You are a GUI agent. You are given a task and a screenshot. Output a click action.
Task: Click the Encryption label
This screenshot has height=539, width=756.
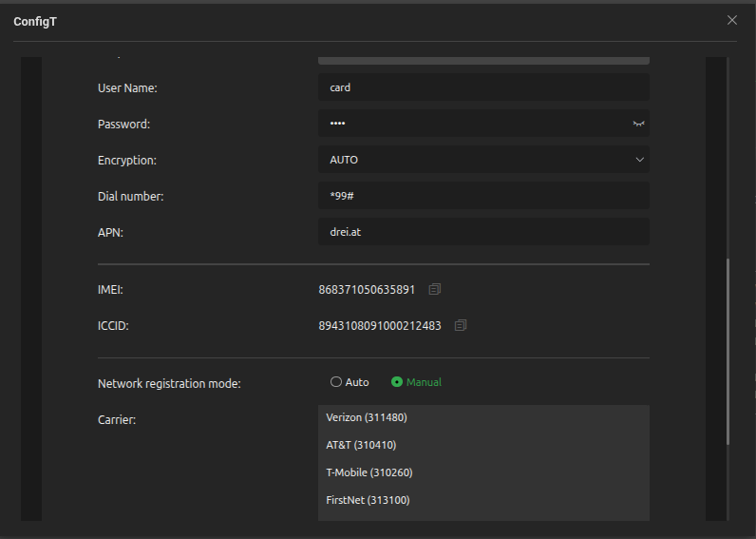[127, 161]
